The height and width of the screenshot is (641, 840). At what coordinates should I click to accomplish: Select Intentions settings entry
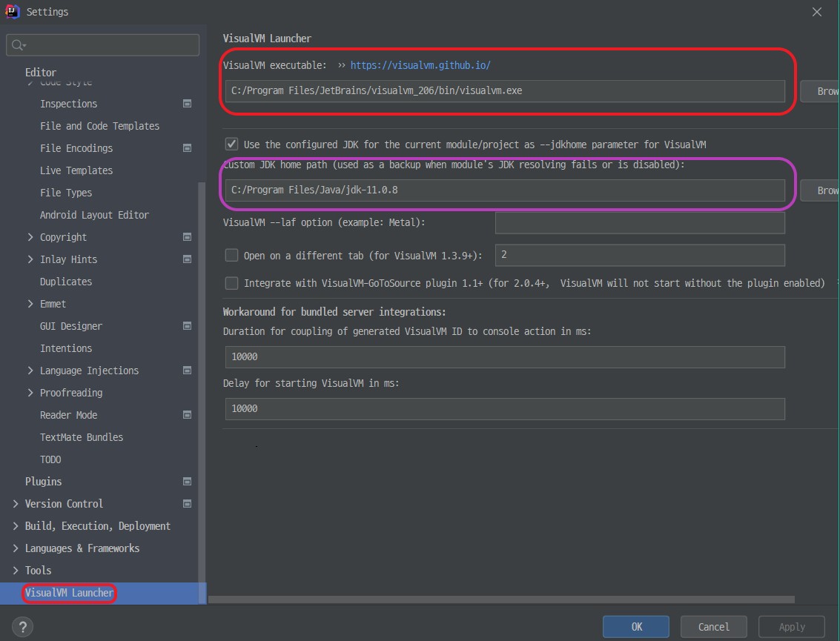(x=66, y=348)
